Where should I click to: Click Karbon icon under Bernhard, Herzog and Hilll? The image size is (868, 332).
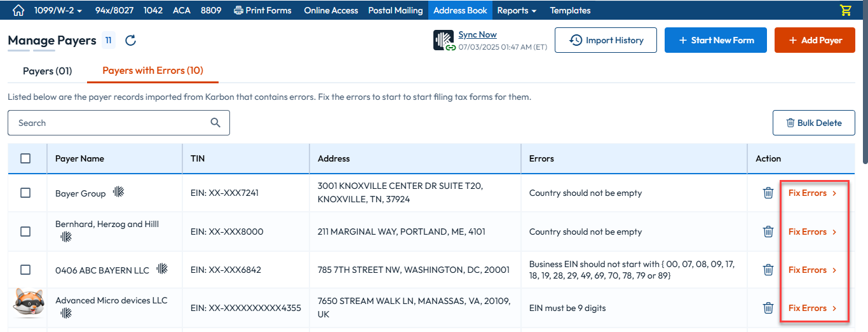click(x=66, y=237)
